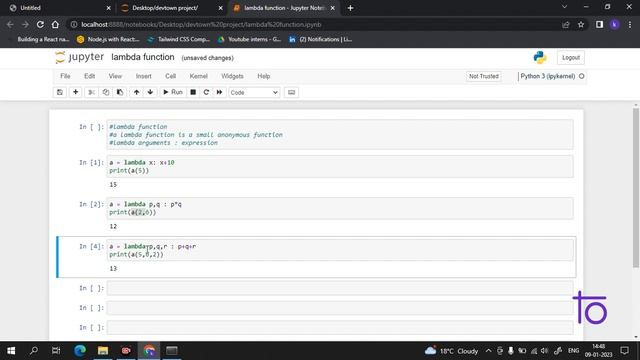
Task: Reload the page
Action: (40, 24)
